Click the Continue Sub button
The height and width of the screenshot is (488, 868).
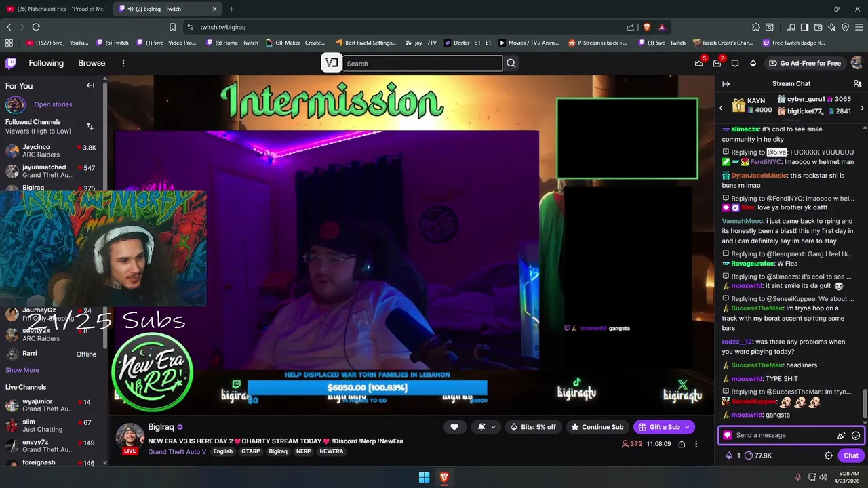click(x=597, y=427)
